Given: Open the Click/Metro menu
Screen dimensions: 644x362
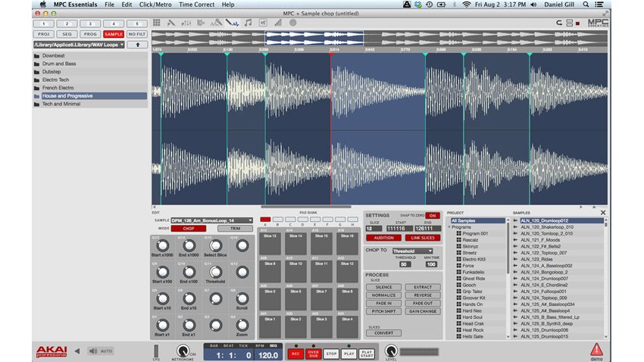Looking at the screenshot, I should [x=155, y=5].
